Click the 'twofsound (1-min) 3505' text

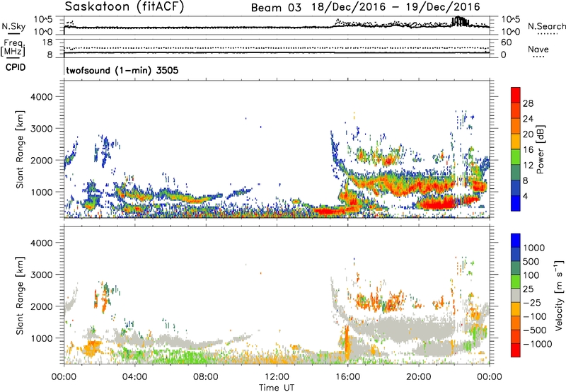pos(122,70)
